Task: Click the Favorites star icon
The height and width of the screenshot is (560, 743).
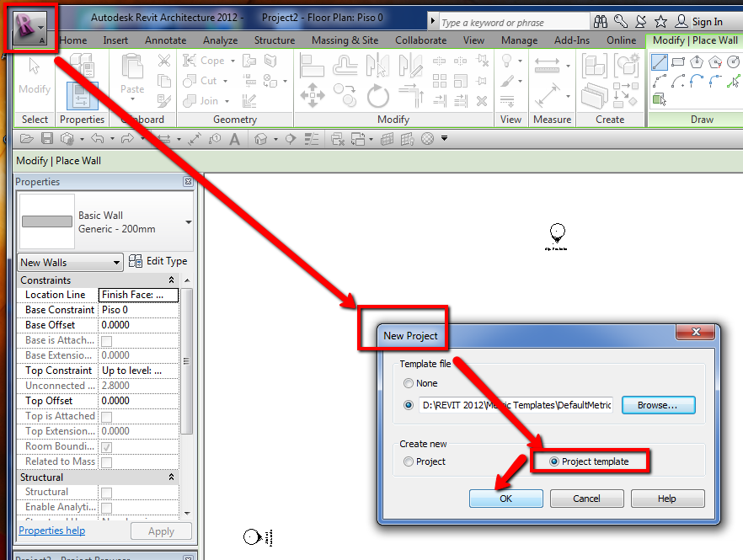Action: [x=660, y=21]
